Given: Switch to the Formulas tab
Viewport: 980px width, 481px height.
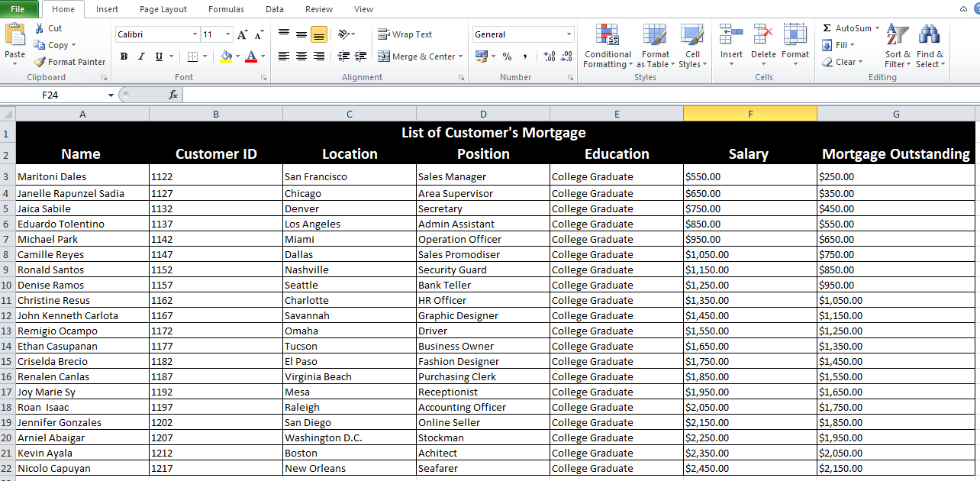Looking at the screenshot, I should pos(226,9).
